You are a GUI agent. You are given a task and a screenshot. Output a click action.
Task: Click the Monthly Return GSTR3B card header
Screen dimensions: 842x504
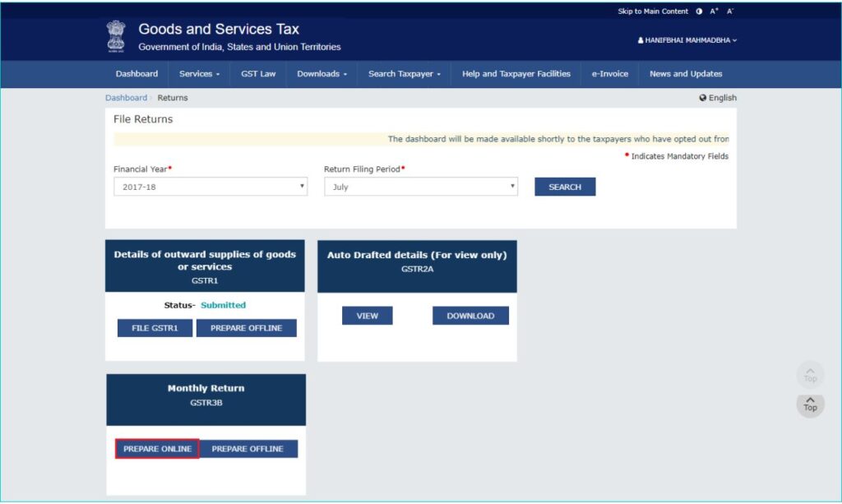pyautogui.click(x=206, y=400)
